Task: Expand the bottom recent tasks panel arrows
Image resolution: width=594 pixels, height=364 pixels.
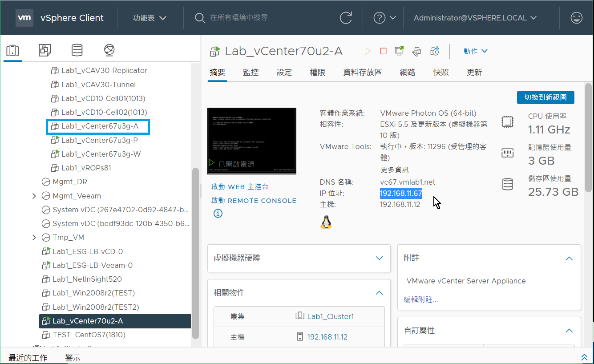Action: (584, 357)
